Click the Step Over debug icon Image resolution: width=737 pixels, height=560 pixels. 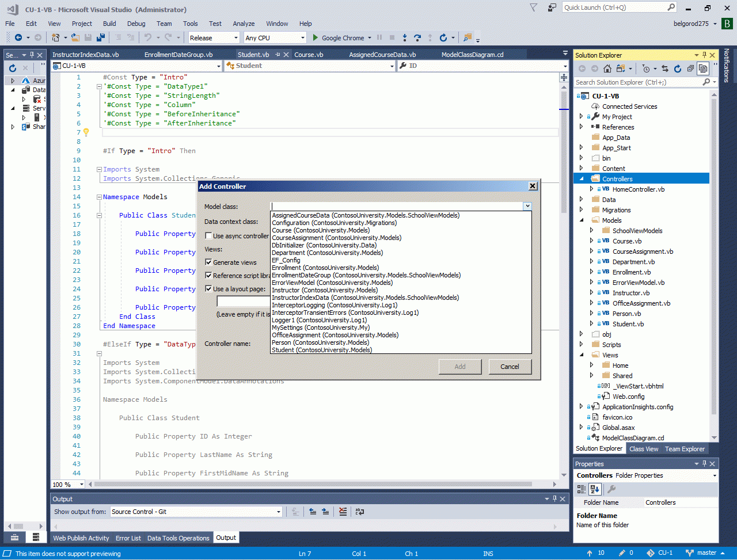[x=417, y=37]
